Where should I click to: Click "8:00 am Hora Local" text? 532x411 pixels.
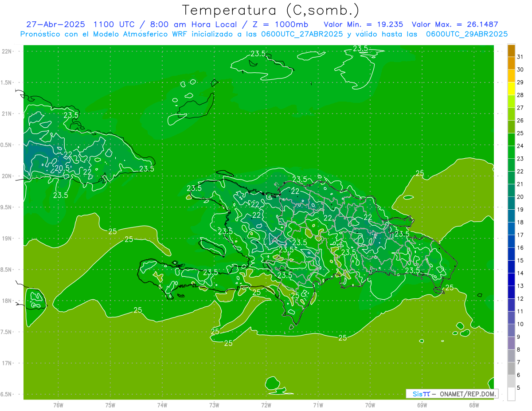coord(194,24)
